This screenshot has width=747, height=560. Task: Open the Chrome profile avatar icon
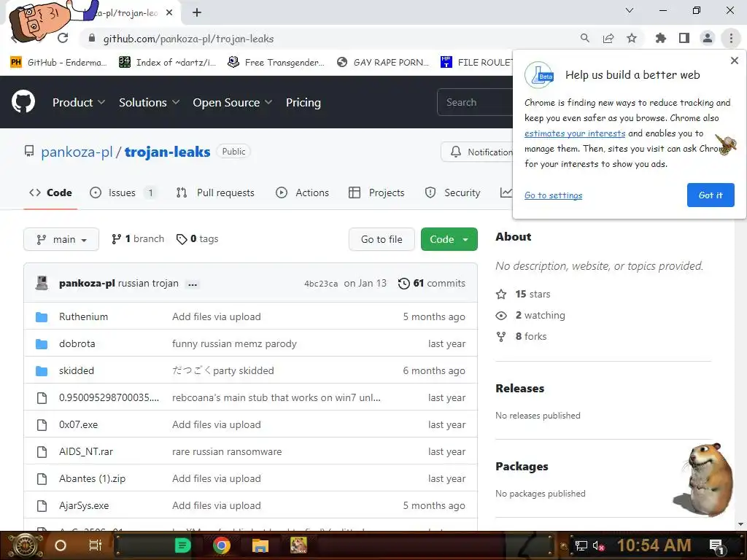pyautogui.click(x=708, y=39)
